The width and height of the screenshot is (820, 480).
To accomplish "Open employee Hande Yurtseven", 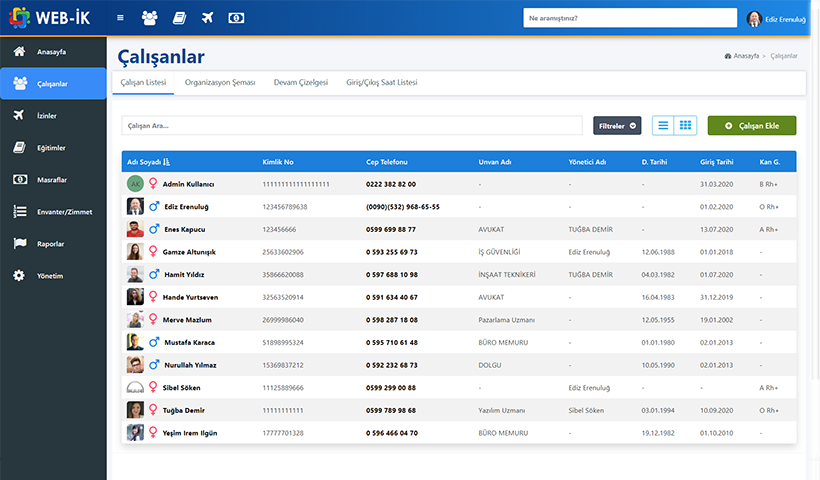I will click(x=190, y=297).
